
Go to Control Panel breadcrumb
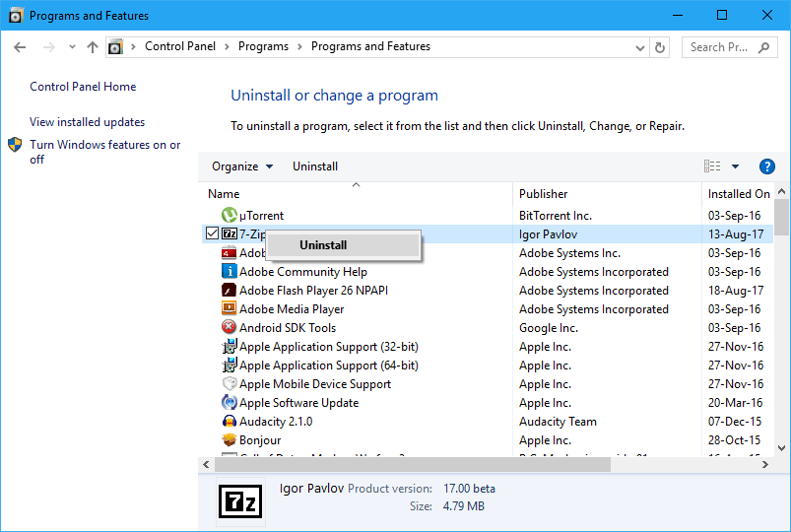(x=180, y=46)
